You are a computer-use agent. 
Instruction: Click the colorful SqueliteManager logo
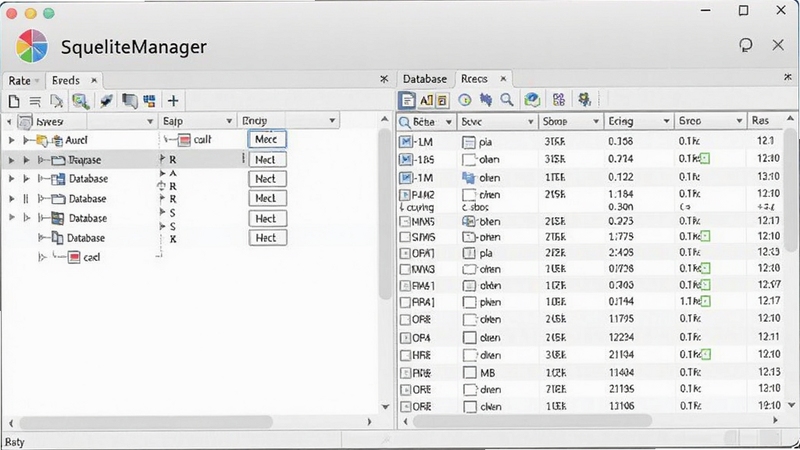coord(32,46)
